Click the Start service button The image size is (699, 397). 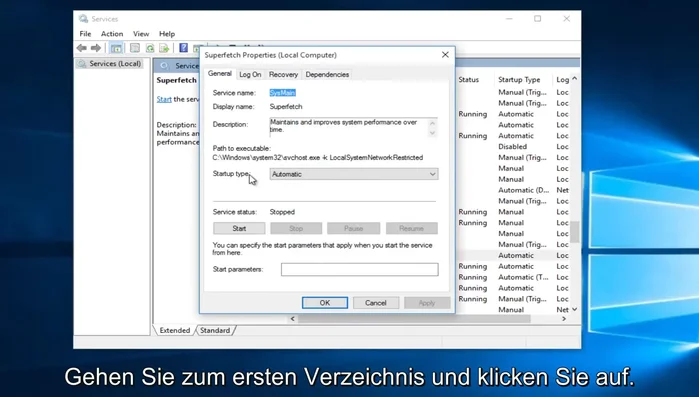point(239,229)
